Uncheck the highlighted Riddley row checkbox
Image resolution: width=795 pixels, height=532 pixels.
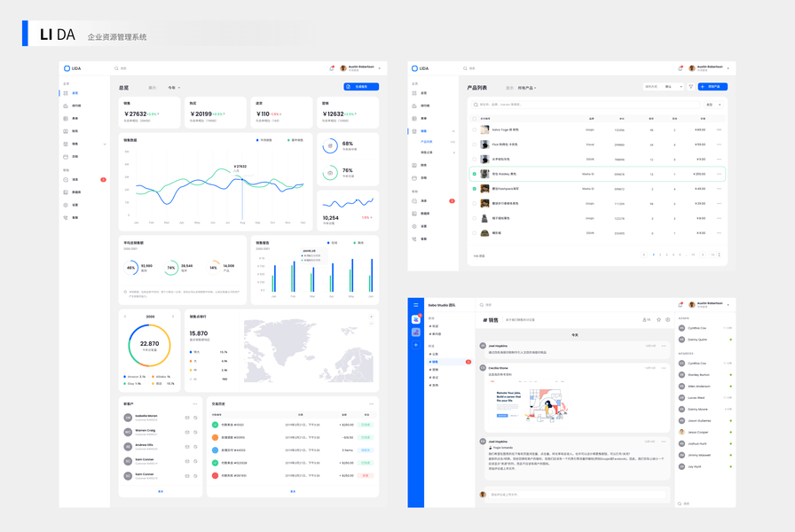click(475, 174)
